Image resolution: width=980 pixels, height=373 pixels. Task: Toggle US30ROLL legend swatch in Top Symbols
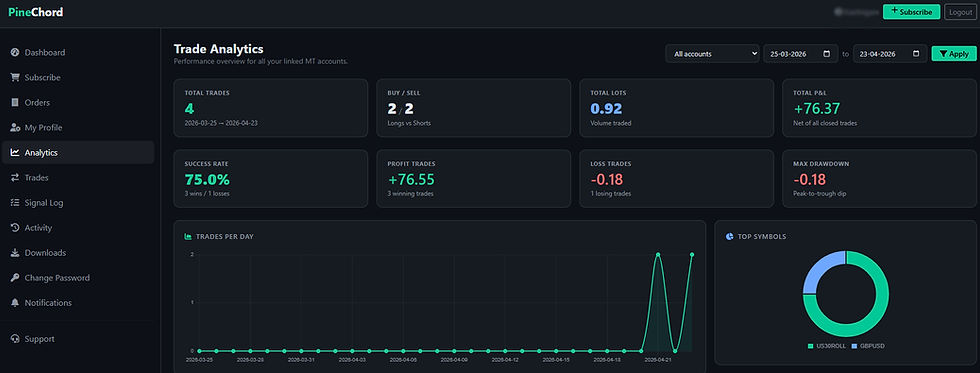pyautogui.click(x=811, y=346)
